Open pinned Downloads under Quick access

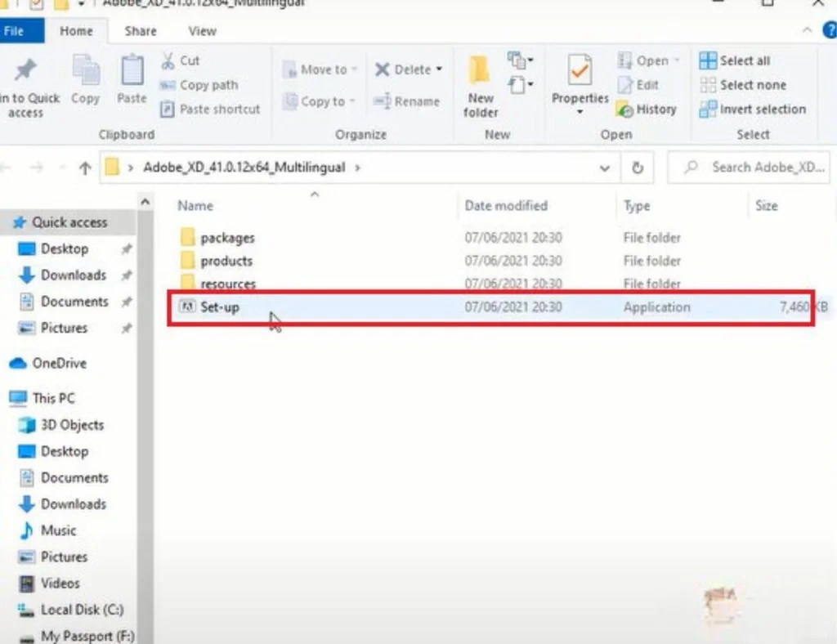point(73,275)
